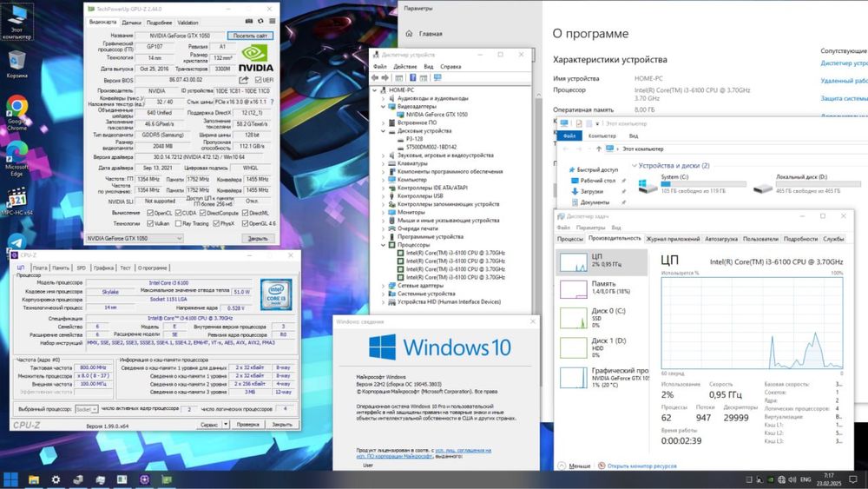Expand the Клавиатуры node in Device Manager
The height and width of the screenshot is (489, 868).
click(x=383, y=164)
